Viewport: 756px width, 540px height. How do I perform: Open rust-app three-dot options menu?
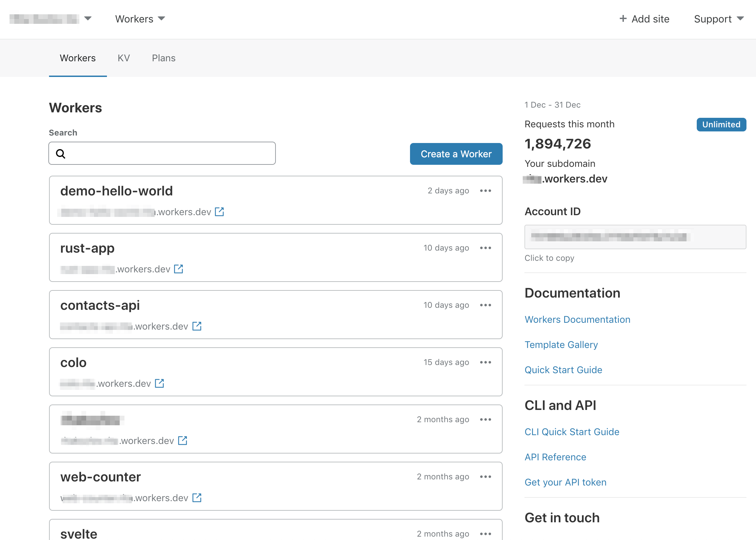(485, 248)
